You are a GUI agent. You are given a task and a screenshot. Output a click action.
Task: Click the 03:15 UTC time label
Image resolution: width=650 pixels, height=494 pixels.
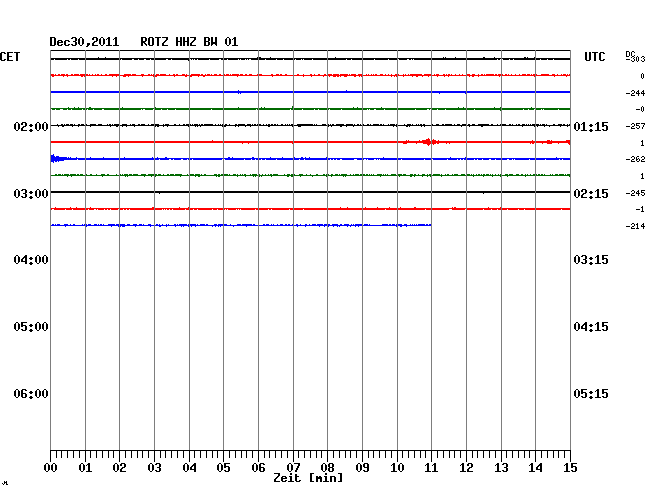(x=591, y=260)
